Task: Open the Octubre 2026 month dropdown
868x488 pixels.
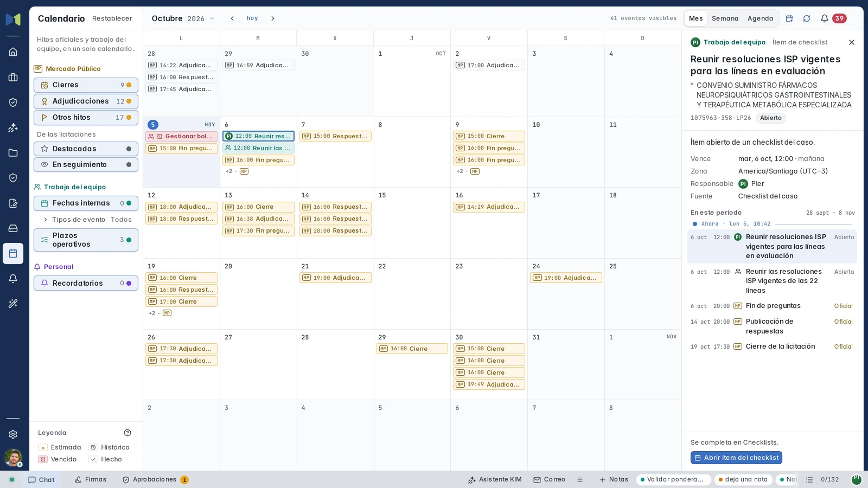Action: pyautogui.click(x=183, y=18)
